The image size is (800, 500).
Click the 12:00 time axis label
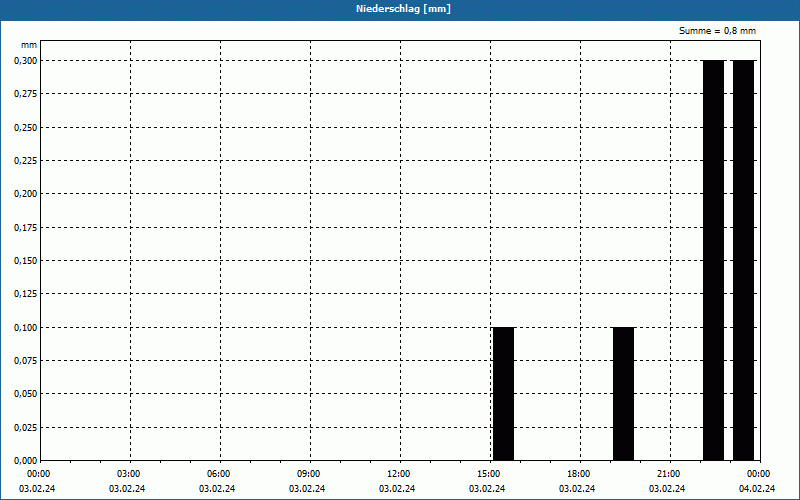400,474
